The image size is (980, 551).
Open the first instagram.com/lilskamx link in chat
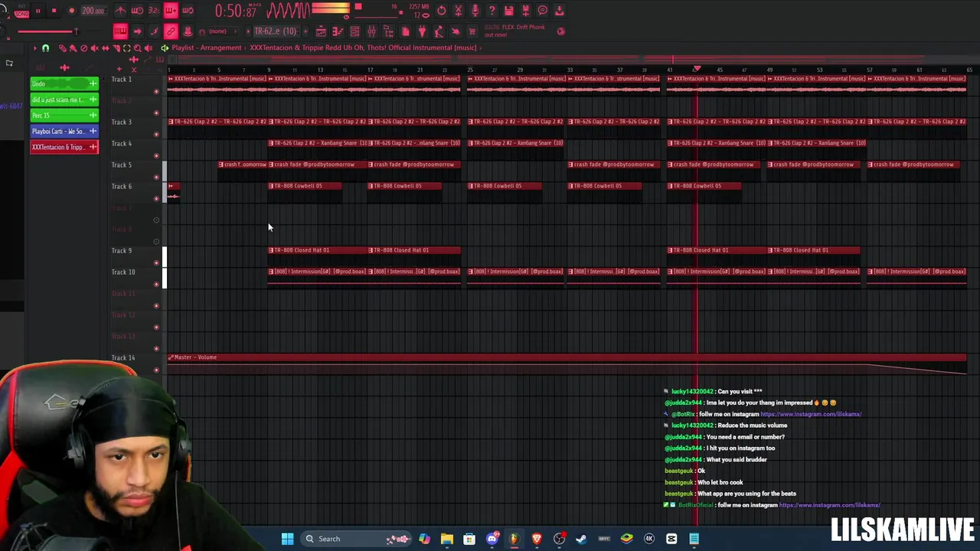[x=811, y=414]
